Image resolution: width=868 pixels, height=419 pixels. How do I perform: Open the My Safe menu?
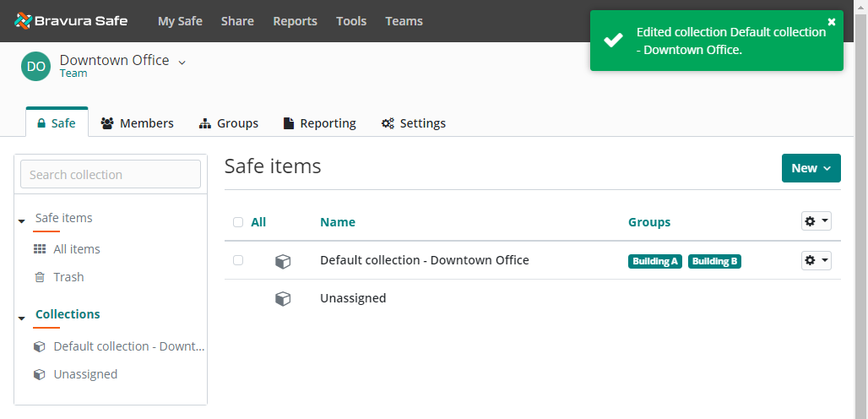pos(180,21)
